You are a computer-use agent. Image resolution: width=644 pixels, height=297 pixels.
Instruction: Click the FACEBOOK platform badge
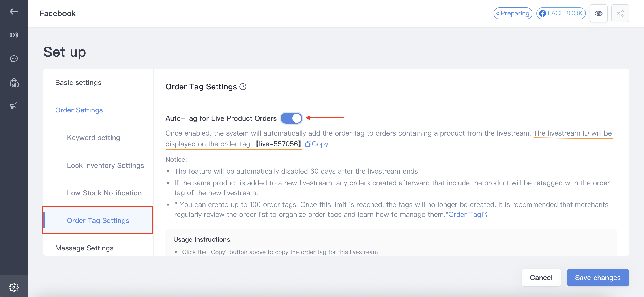pyautogui.click(x=561, y=13)
